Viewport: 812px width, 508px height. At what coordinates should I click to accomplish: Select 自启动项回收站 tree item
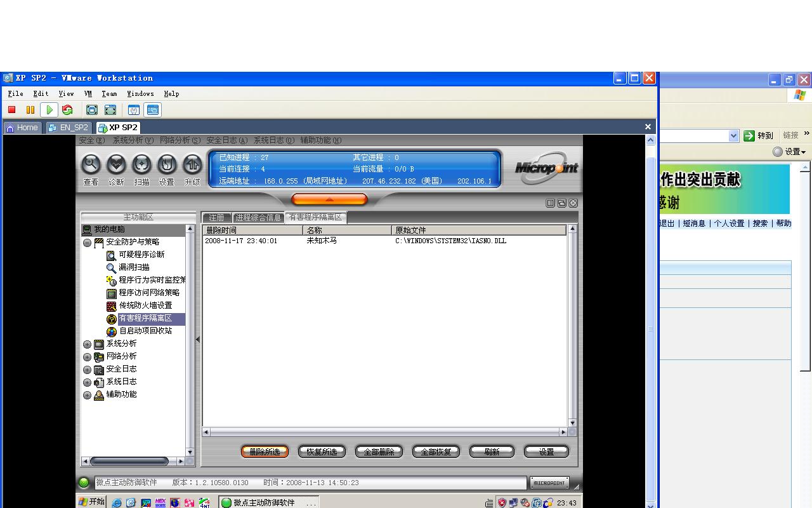[145, 331]
